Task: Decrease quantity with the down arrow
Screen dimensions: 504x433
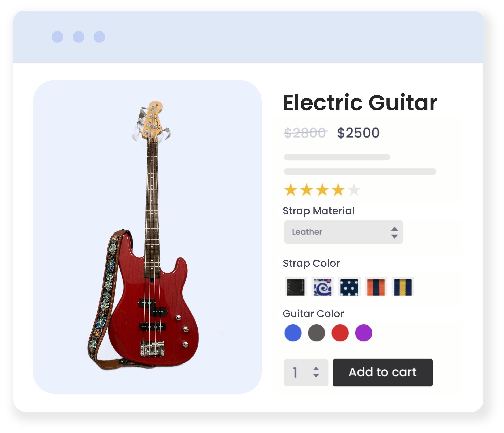Action: point(316,375)
